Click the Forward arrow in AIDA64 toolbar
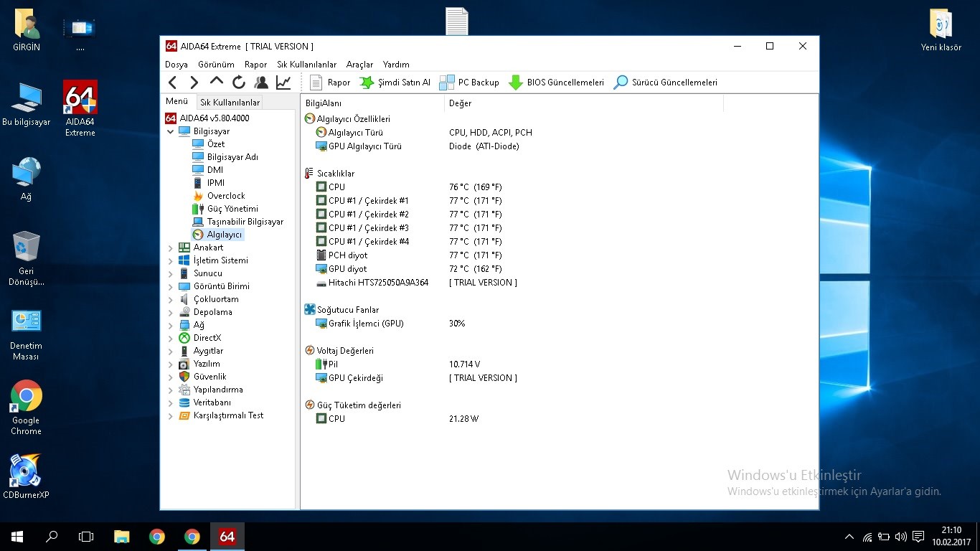Viewport: 980px width, 551px height. click(194, 83)
